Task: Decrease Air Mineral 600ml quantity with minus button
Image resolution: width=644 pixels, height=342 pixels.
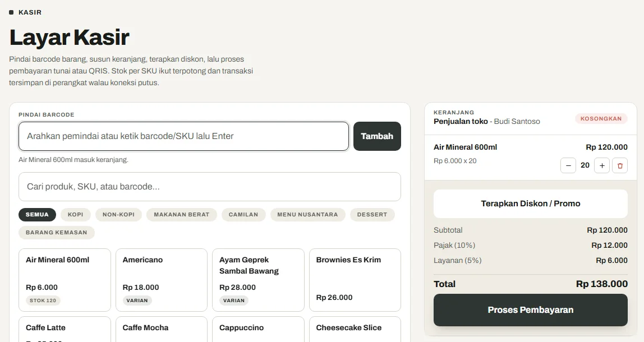Action: point(568,165)
